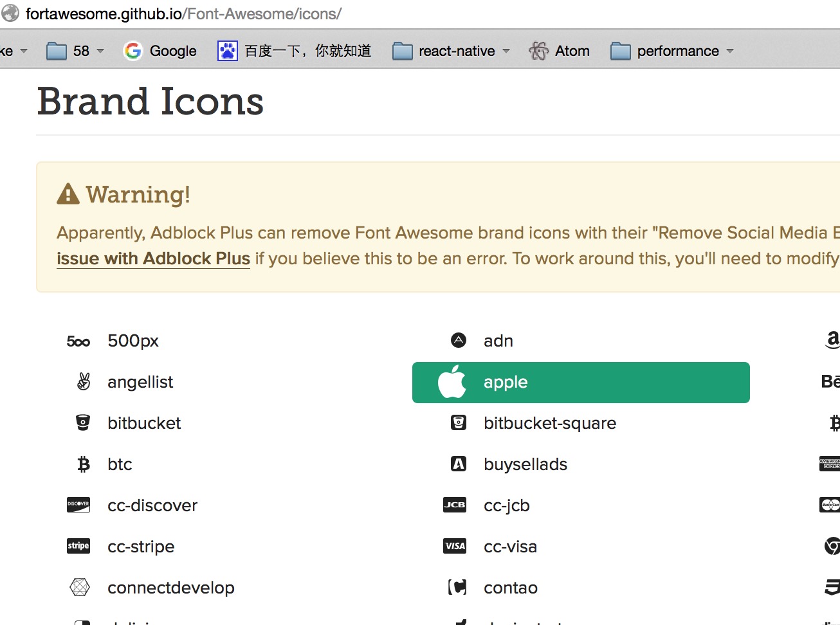Image resolution: width=840 pixels, height=625 pixels.
Task: Click the angellist hand icon
Action: (84, 381)
